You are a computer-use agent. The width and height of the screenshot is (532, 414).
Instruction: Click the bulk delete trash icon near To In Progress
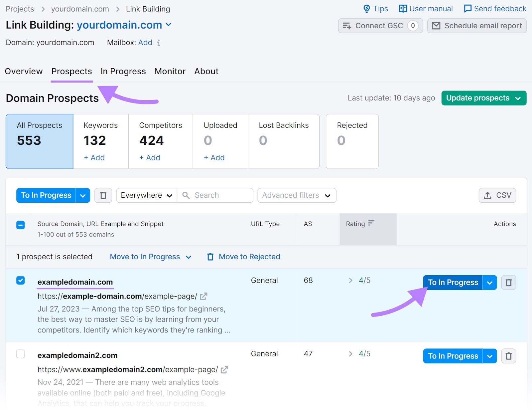[x=103, y=195]
